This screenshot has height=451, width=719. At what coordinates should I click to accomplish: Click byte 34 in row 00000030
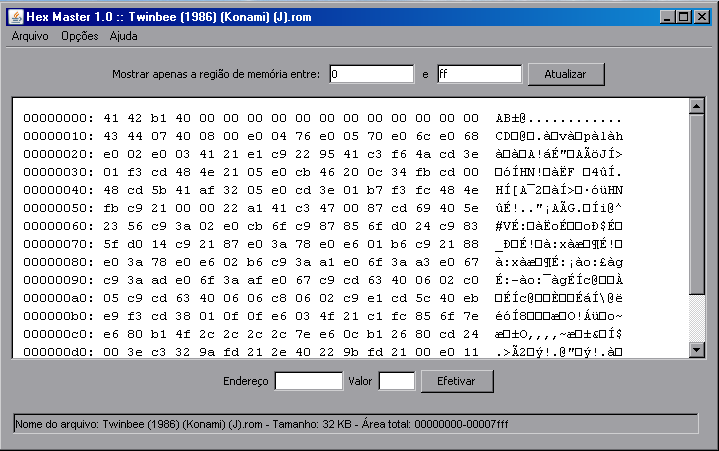point(399,172)
